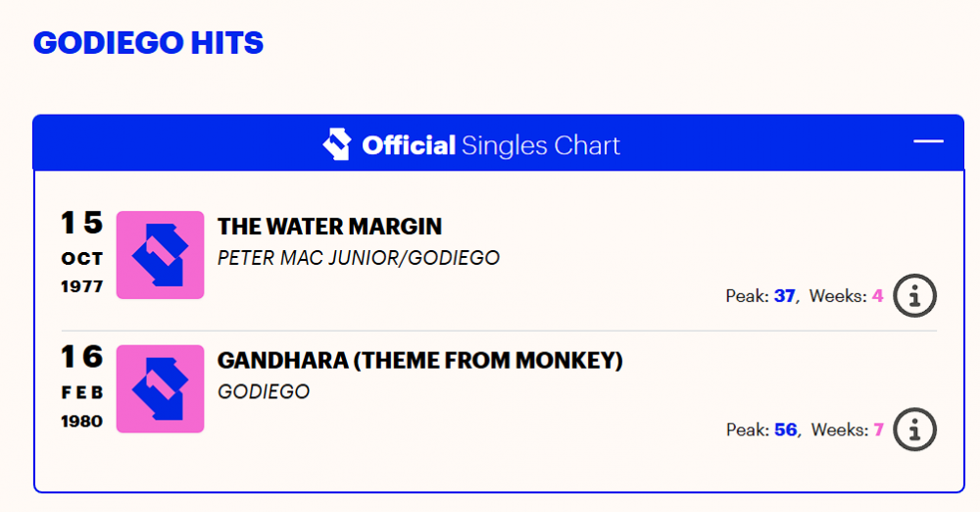Click the Weeks label on Gandhara row

pyautogui.click(x=840, y=430)
